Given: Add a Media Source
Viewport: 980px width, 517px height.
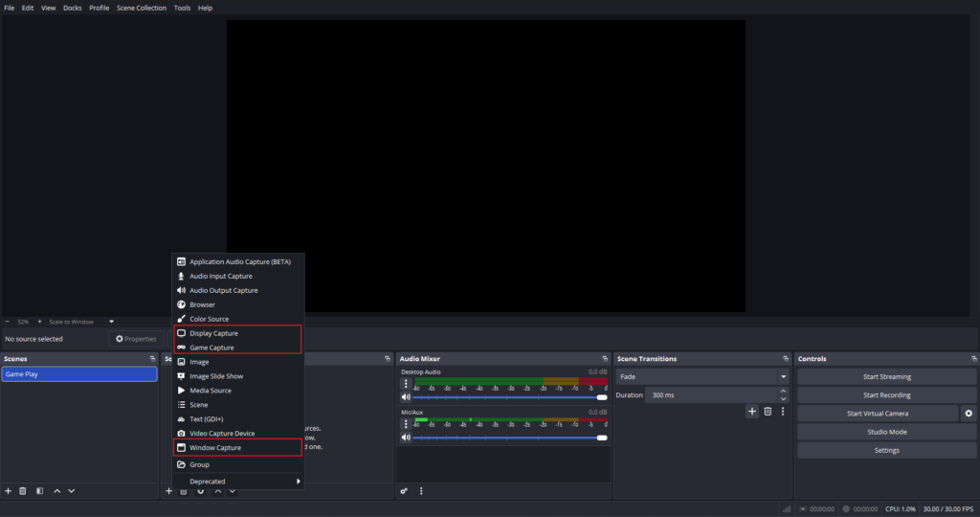Looking at the screenshot, I should click(x=238, y=391).
